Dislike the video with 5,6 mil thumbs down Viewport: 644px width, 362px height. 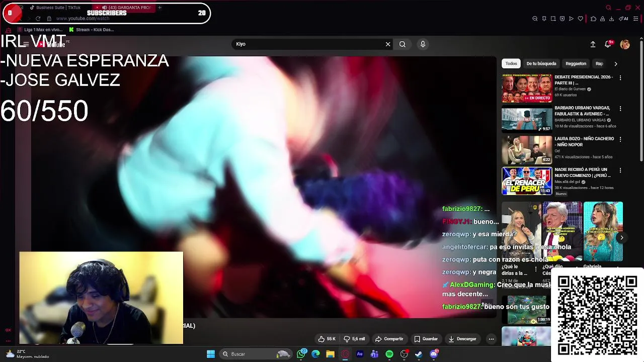pyautogui.click(x=354, y=339)
